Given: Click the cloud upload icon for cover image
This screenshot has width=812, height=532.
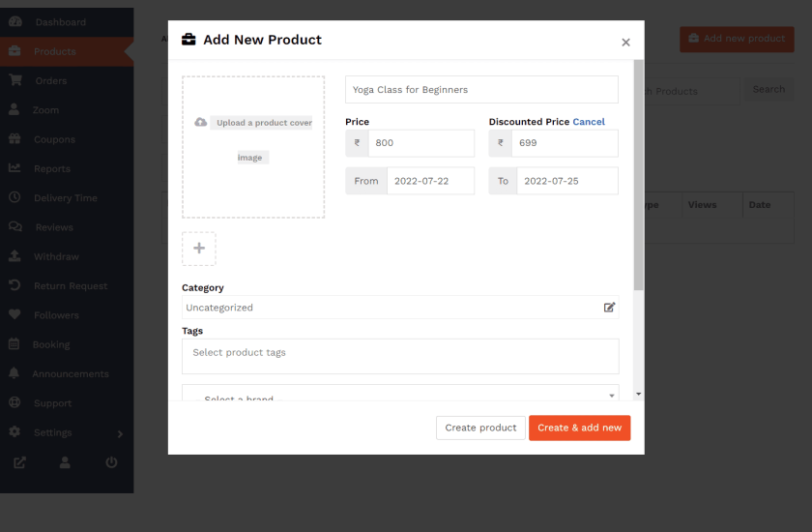Looking at the screenshot, I should pos(200,122).
